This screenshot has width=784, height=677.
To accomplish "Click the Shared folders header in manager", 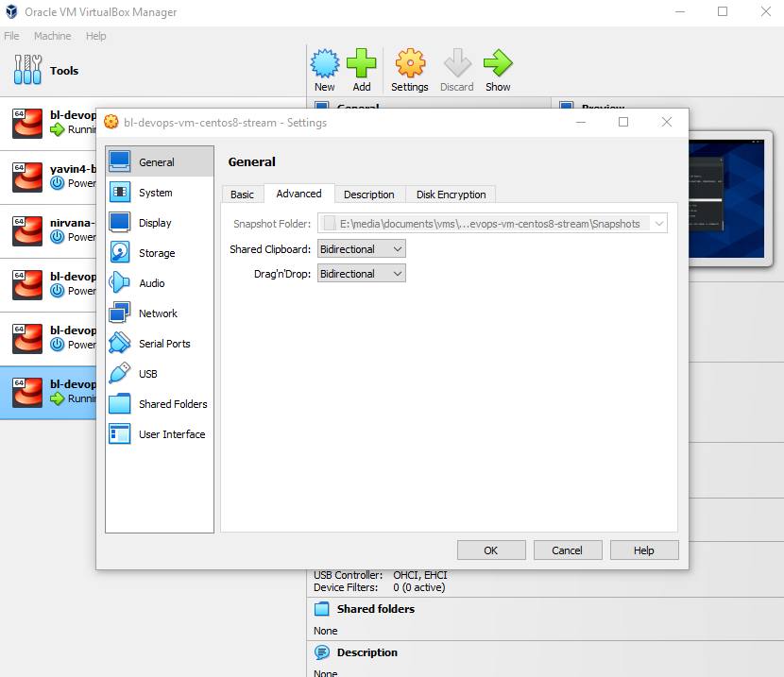I will (376, 609).
